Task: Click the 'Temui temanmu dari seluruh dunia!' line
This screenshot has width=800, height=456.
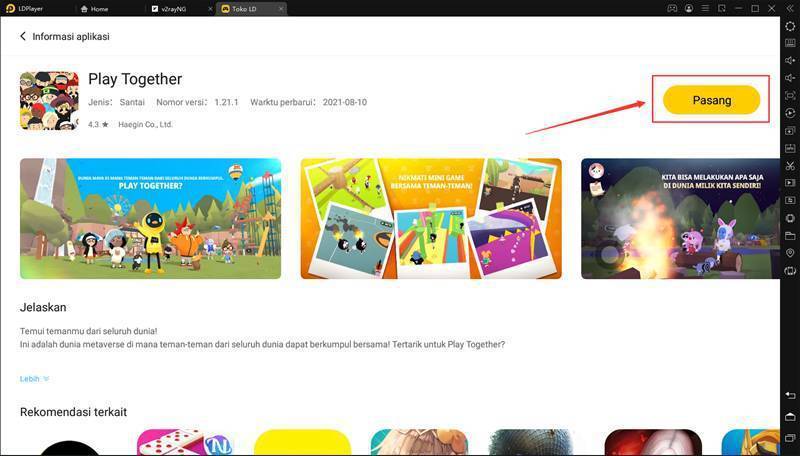Action: [89, 331]
